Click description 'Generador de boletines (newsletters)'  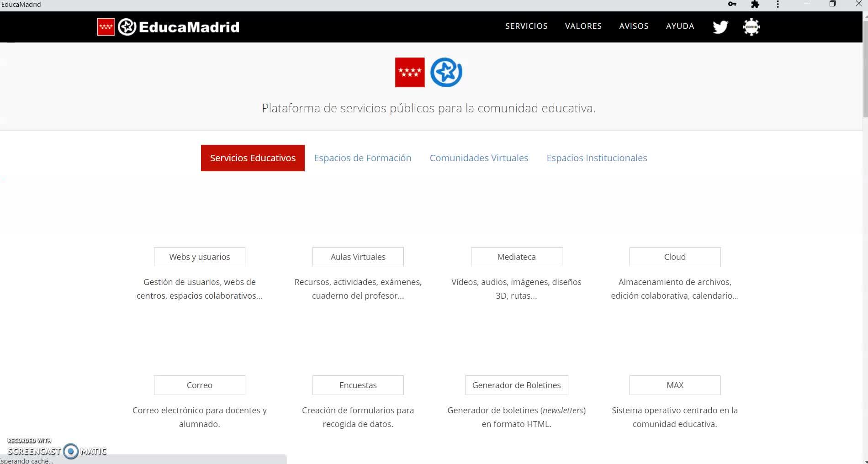pos(517,417)
